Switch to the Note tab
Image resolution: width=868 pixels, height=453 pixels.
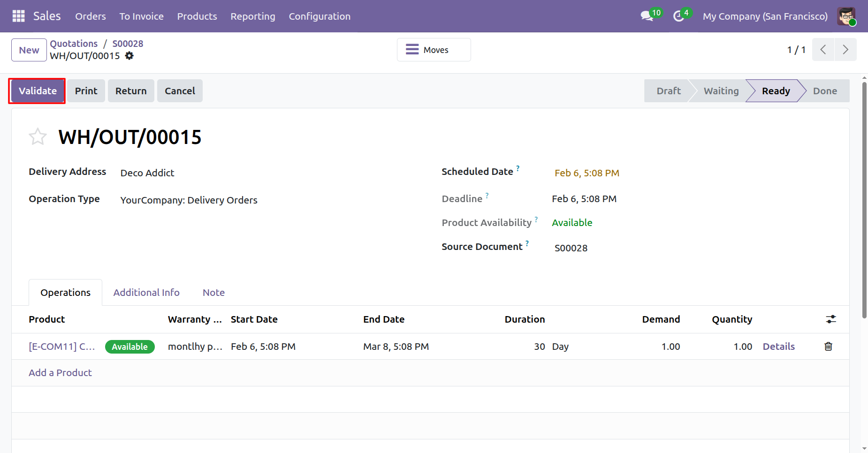[x=213, y=293]
